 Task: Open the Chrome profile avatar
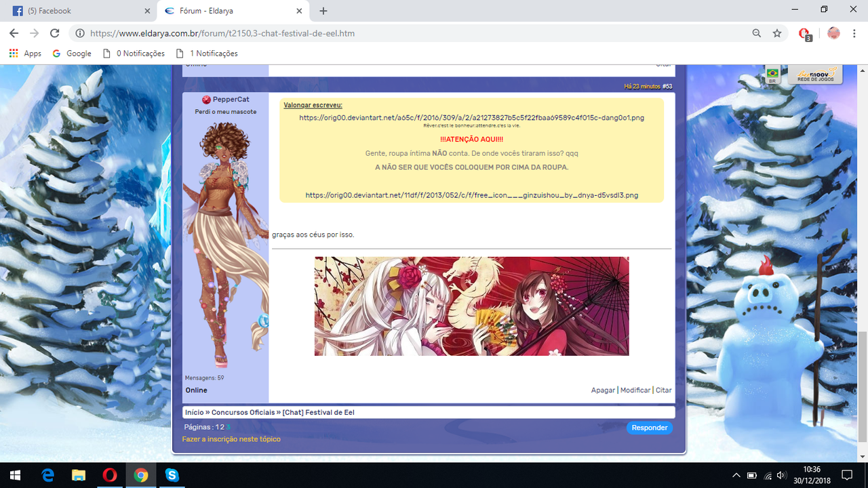tap(833, 33)
